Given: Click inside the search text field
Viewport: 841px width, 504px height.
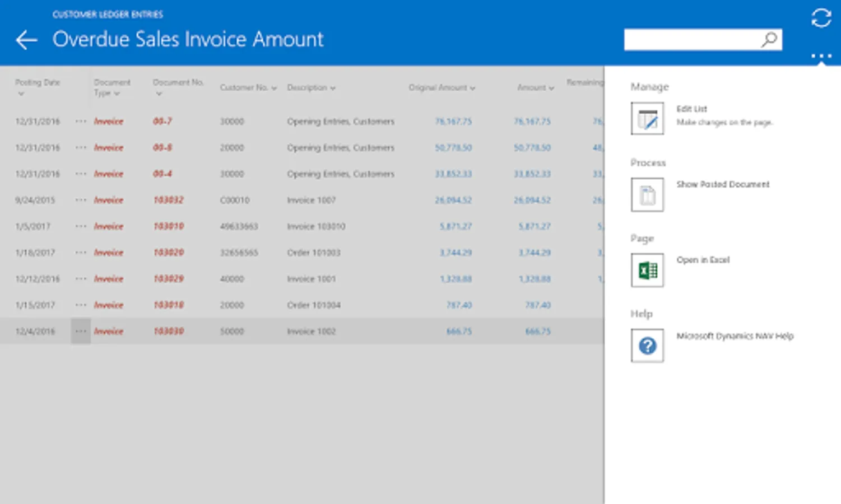Looking at the screenshot, I should (691, 40).
